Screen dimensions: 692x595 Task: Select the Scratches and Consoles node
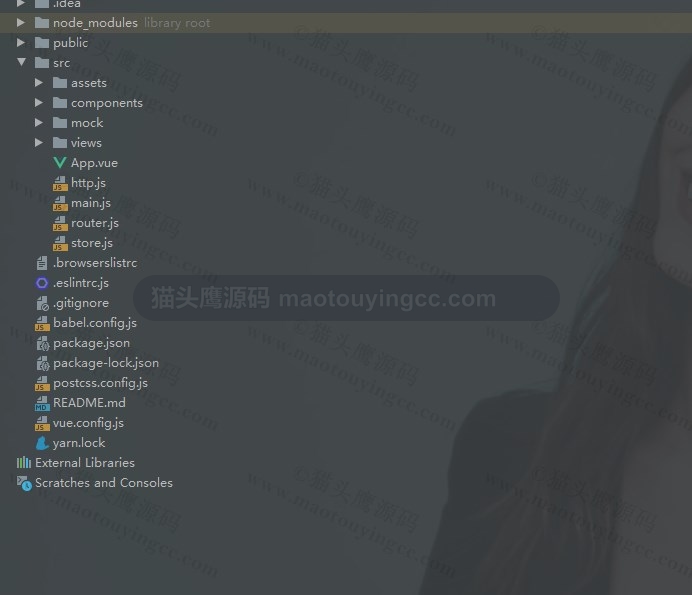[104, 483]
